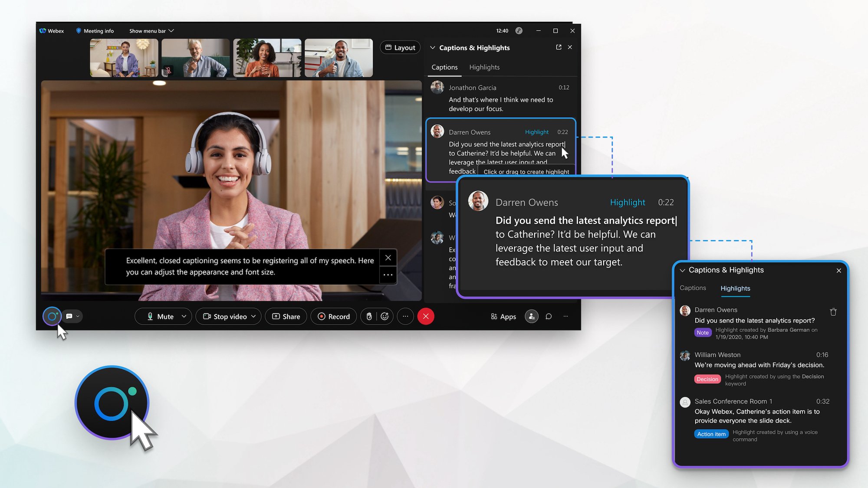The image size is (868, 488).
Task: Expand the Show menu bar dropdown
Action: (x=151, y=30)
